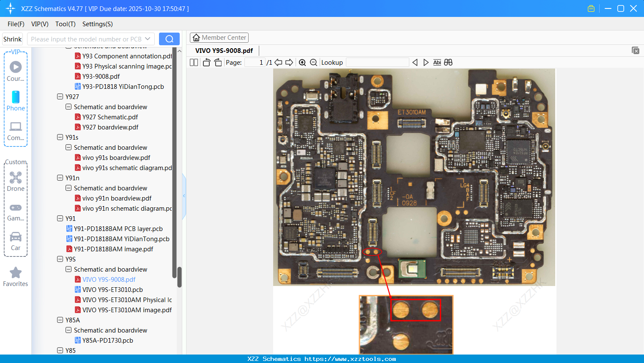Click the binoculars search icon
Screen dimensions: 644x363
[x=448, y=63]
